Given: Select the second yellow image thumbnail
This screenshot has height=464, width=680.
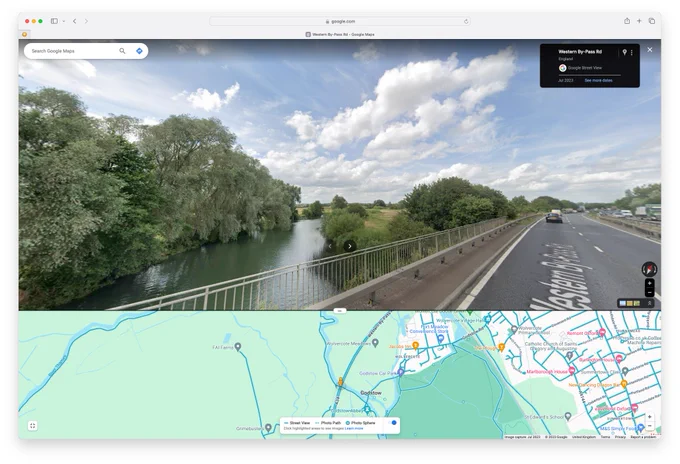Looking at the screenshot, I should click(629, 304).
